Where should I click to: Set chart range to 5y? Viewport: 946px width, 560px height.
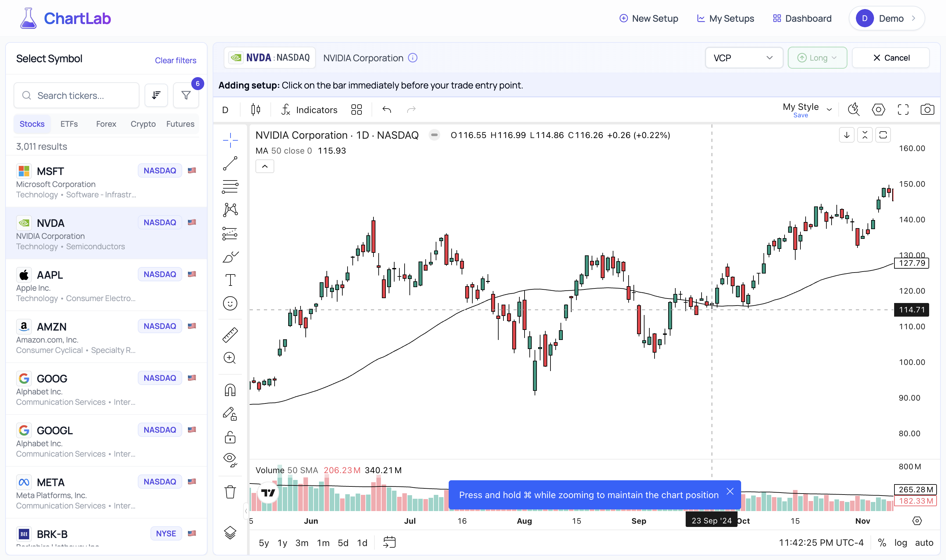[264, 542]
